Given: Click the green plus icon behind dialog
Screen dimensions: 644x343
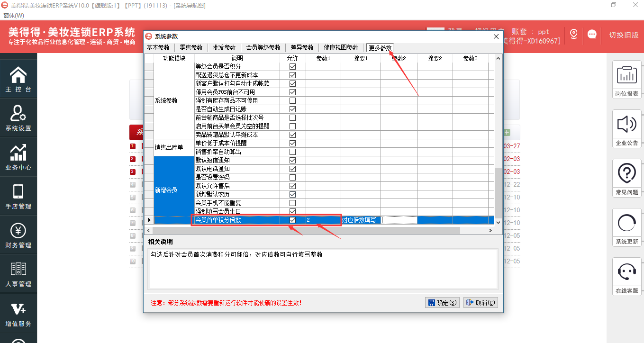Looking at the screenshot, I should point(507,133).
